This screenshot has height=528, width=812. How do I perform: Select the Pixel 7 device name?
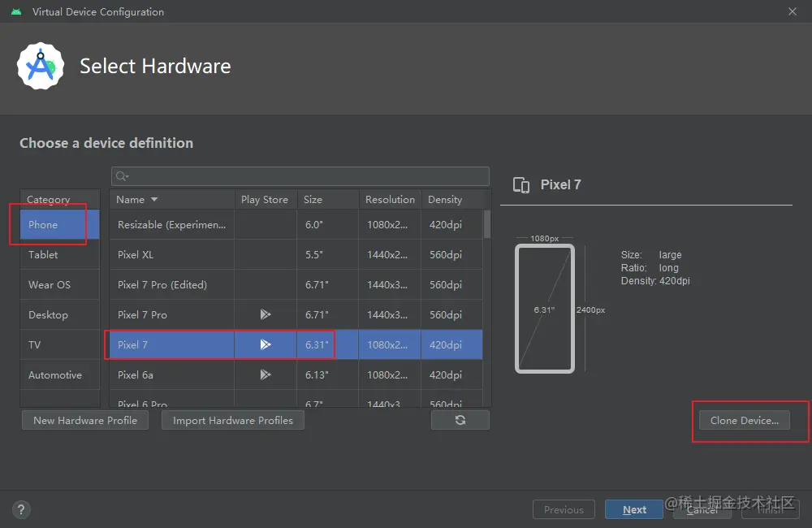coord(132,344)
